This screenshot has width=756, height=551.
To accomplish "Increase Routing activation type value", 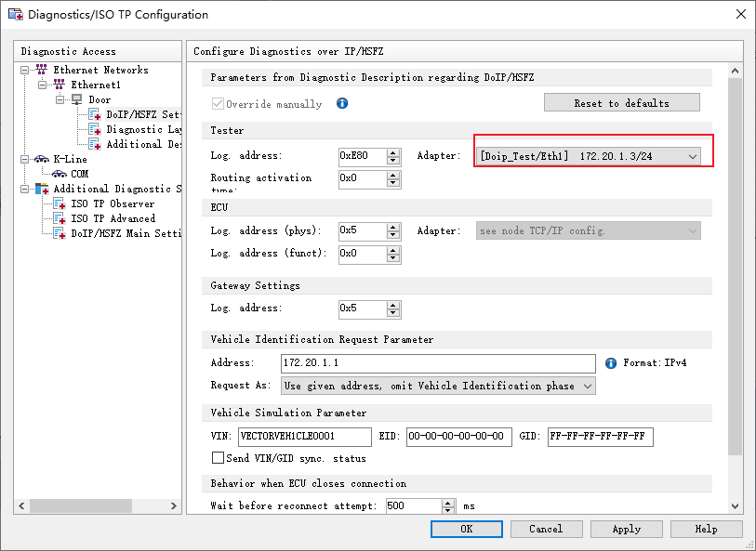I will pos(393,176).
